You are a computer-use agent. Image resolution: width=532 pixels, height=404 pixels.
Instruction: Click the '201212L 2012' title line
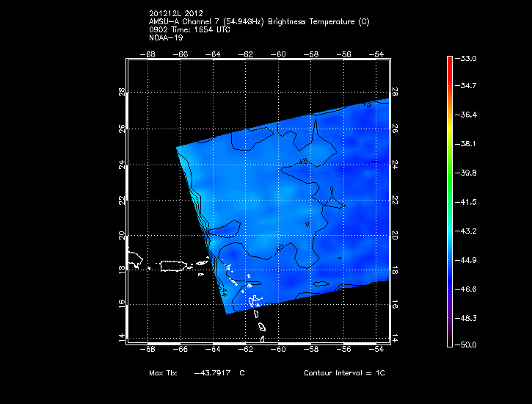click(x=176, y=13)
